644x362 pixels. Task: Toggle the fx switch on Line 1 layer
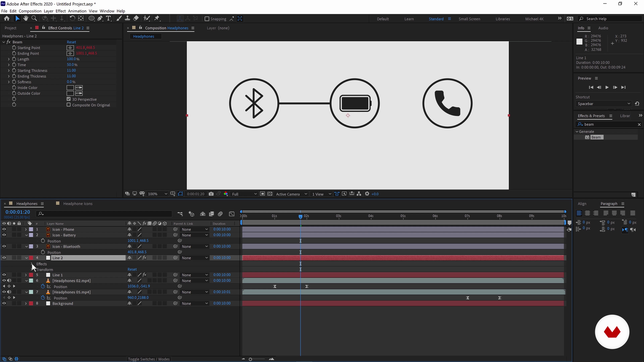[145, 275]
